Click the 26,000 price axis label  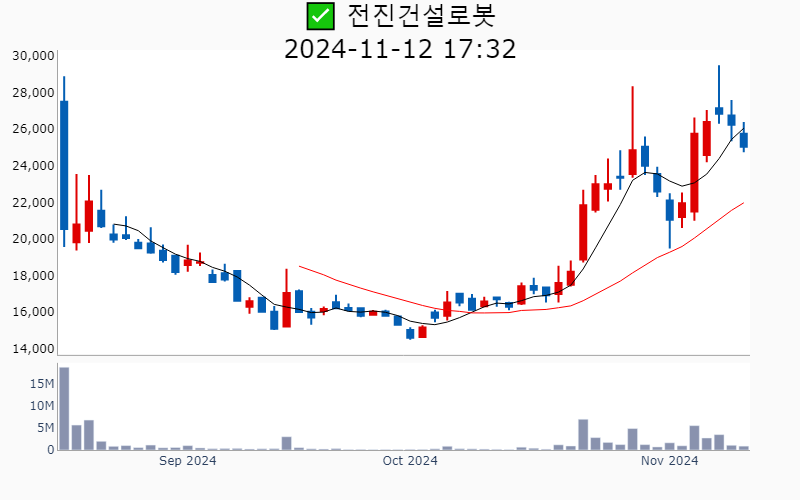pos(33,129)
